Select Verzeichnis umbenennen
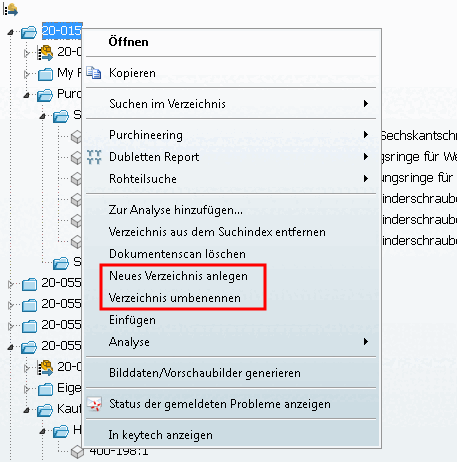The image size is (457, 462). point(175,298)
